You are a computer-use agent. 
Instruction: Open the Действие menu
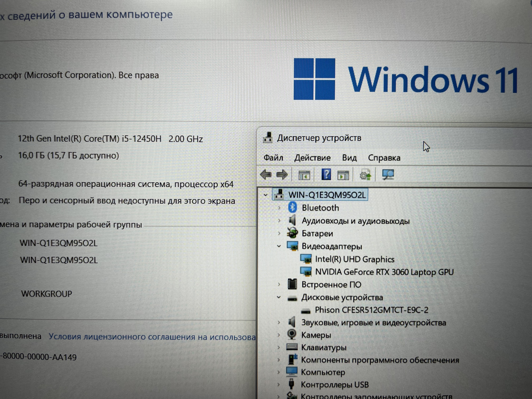click(x=312, y=158)
